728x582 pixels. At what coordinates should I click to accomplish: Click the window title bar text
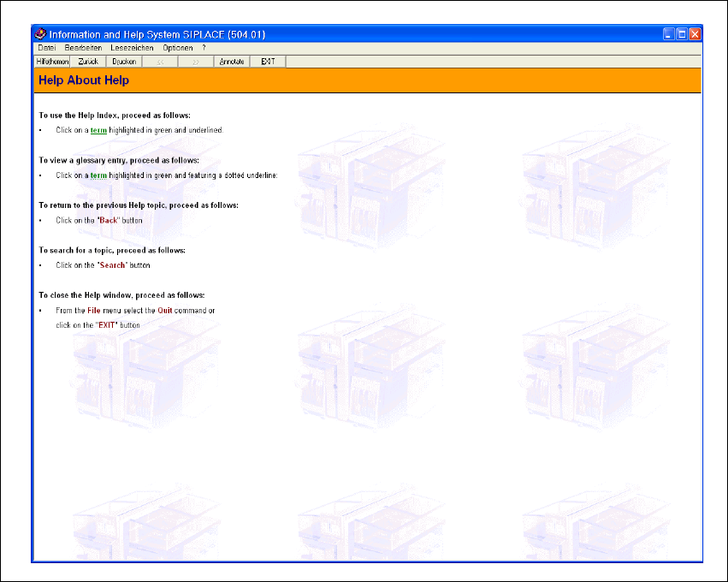coord(157,34)
